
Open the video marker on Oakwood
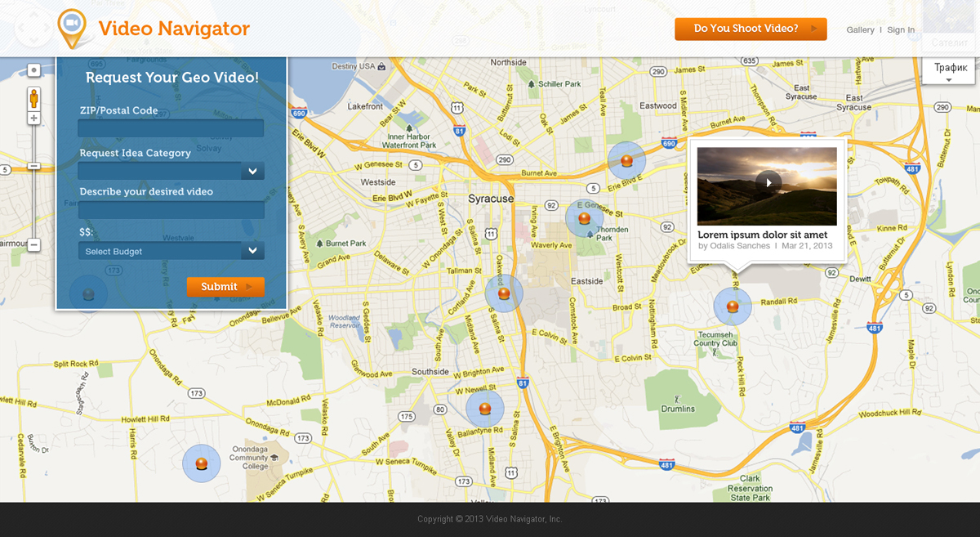point(504,293)
